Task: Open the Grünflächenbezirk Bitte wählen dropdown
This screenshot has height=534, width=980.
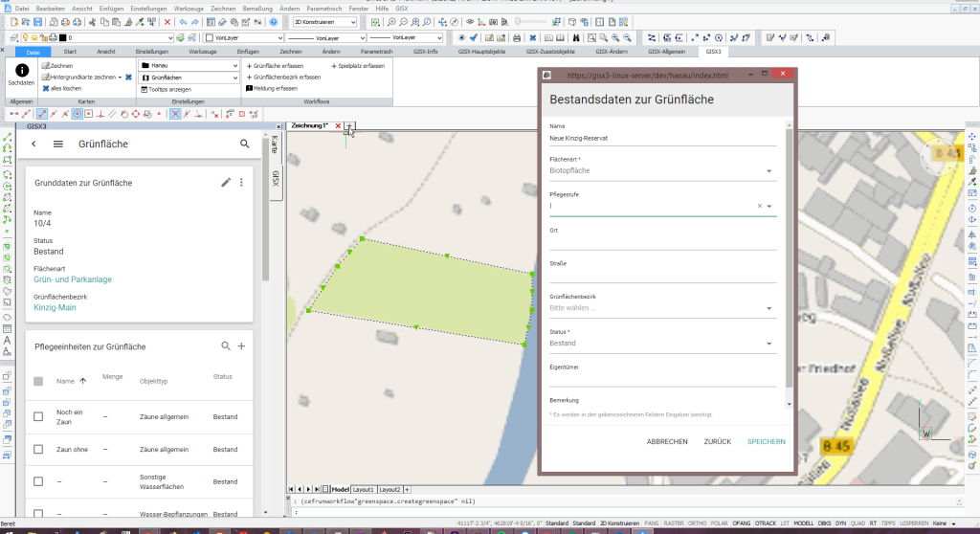Action: tap(662, 308)
